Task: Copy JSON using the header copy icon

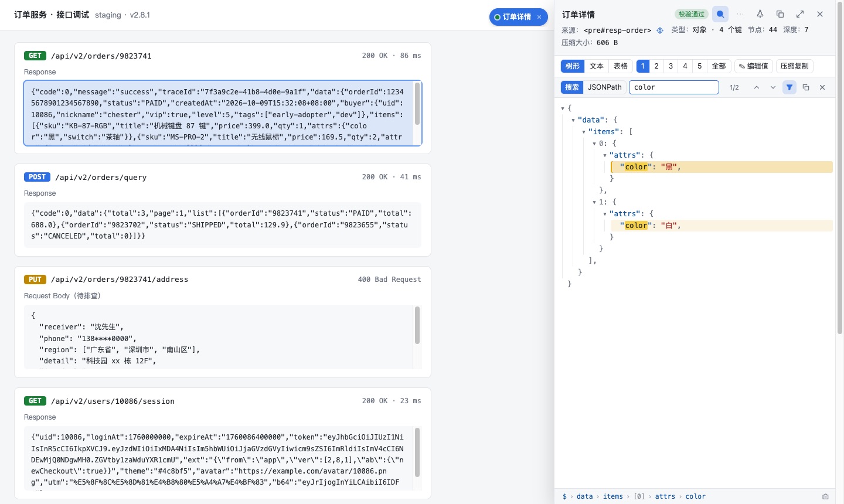Action: pyautogui.click(x=780, y=14)
